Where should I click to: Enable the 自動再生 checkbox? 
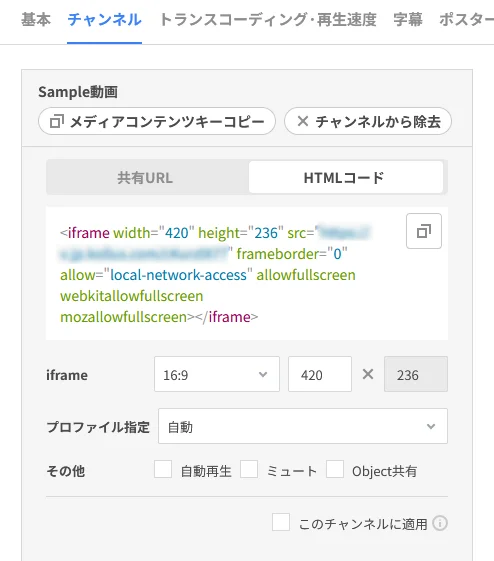tap(163, 469)
